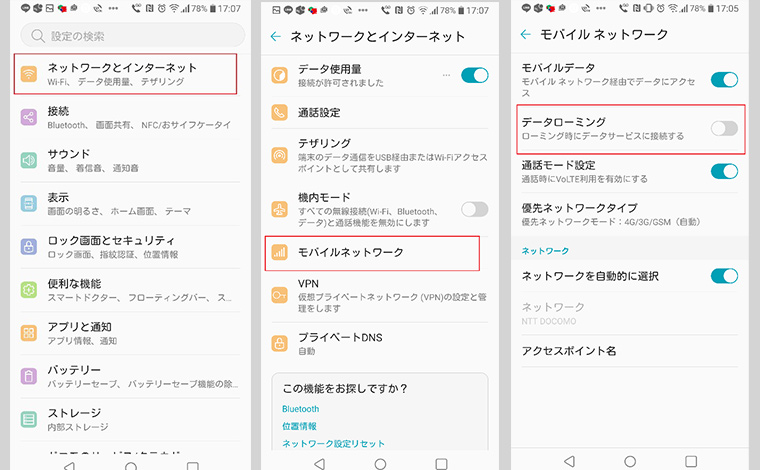
Task: Open the 位置情報 suggestion link
Action: (x=299, y=426)
